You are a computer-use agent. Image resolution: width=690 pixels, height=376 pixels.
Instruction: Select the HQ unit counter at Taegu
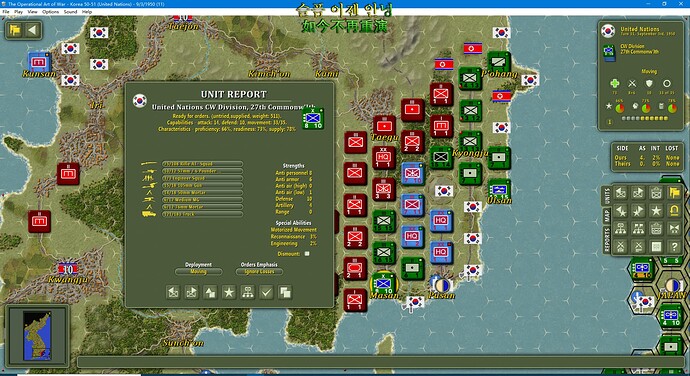tap(383, 158)
